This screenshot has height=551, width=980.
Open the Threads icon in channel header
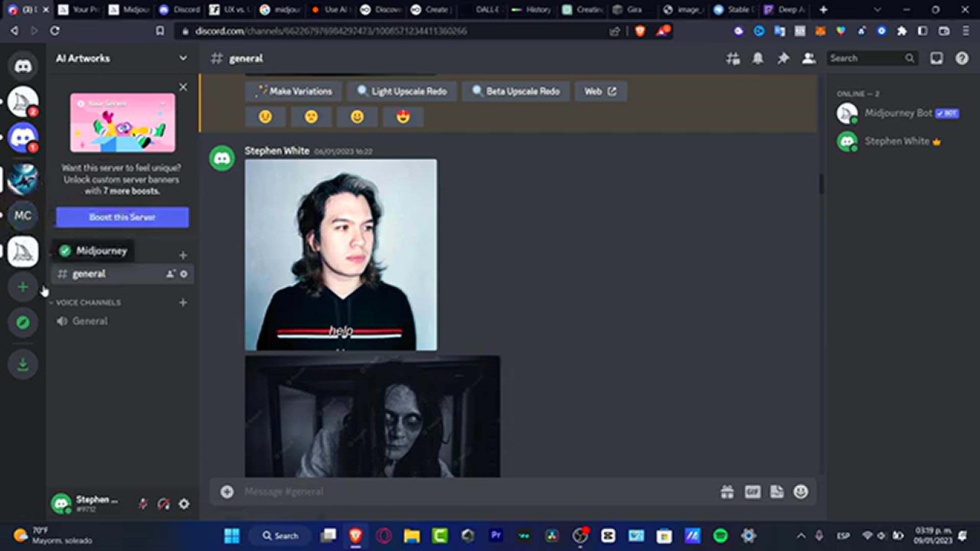coord(733,59)
